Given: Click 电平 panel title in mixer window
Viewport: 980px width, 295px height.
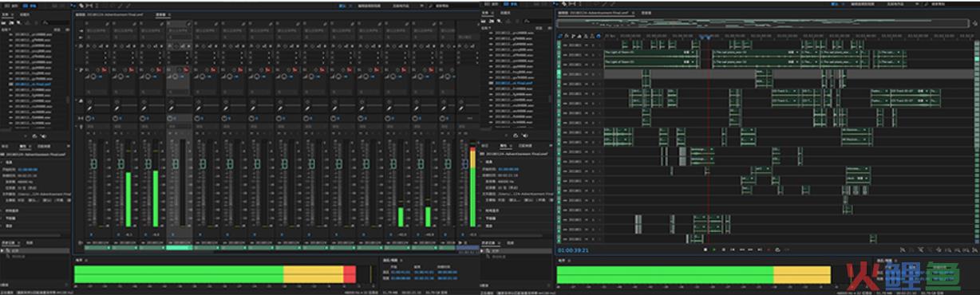Looking at the screenshot, I should tap(79, 259).
